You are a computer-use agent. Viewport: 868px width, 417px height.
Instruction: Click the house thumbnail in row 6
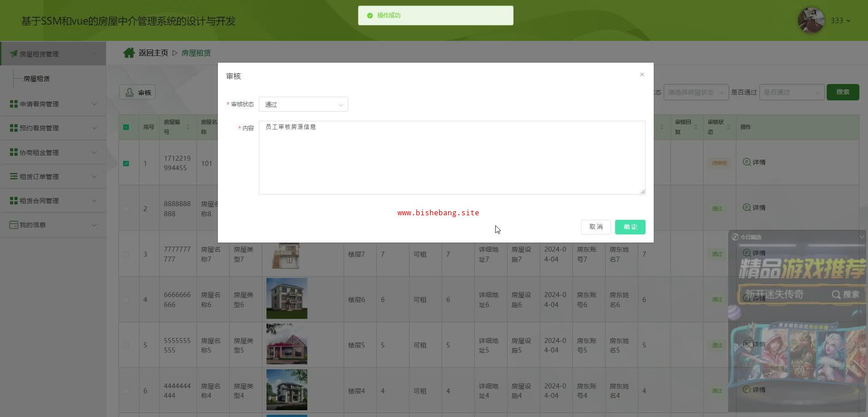pyautogui.click(x=287, y=390)
